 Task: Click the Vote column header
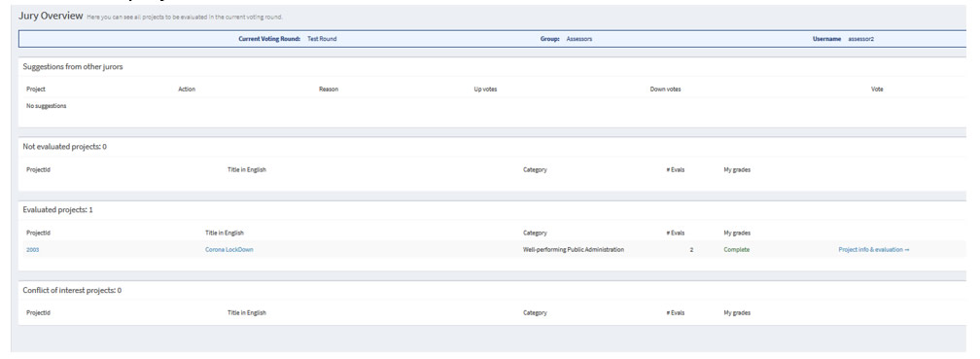tap(877, 90)
